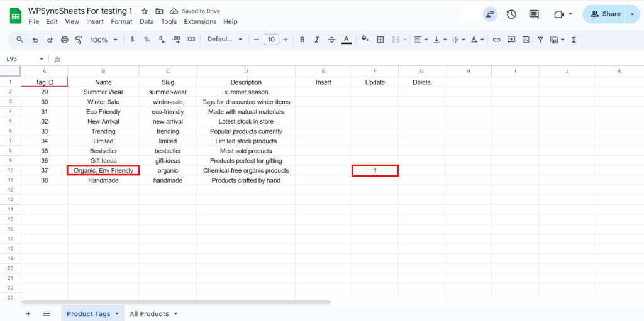The width and height of the screenshot is (644, 321).
Task: Click the formula bar input
Action: tap(353, 59)
